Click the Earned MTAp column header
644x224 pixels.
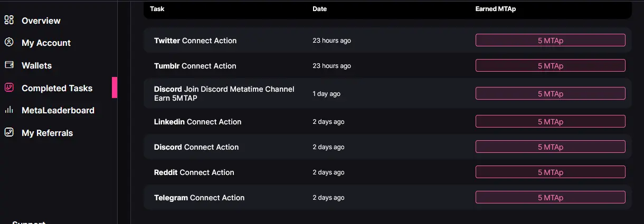495,9
